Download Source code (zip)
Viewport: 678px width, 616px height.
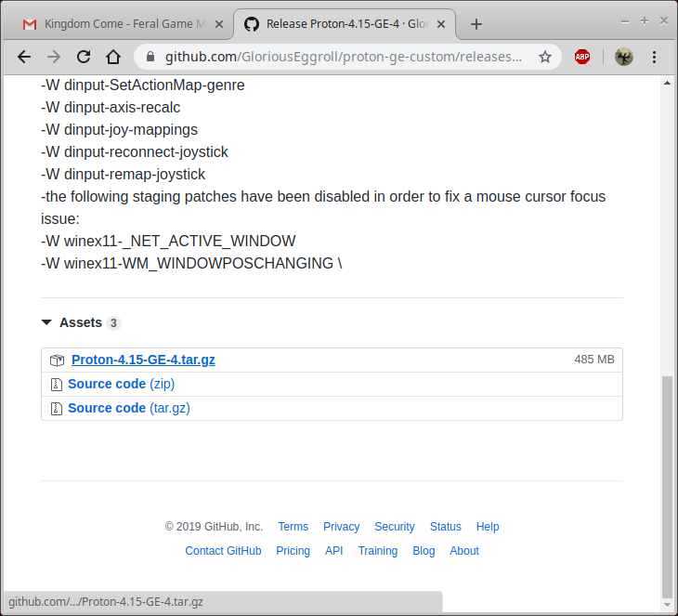(121, 384)
